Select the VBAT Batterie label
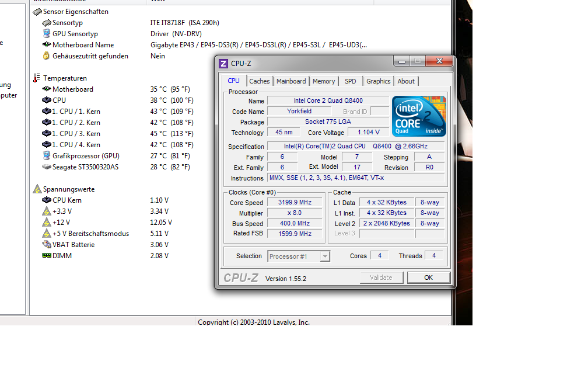Viewport: 588px width, 368px height. [73, 244]
